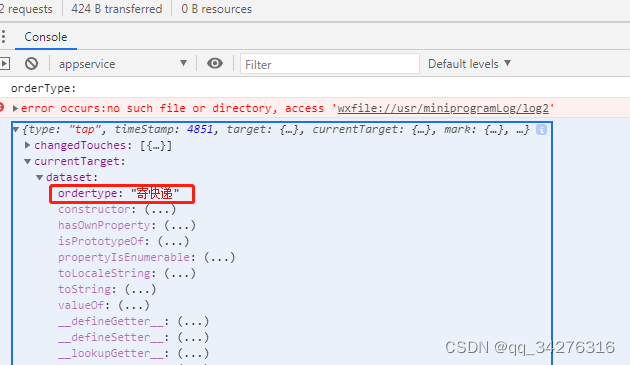
Task: Evaluate the __defineSetter__ (...) value
Action: tap(193, 338)
